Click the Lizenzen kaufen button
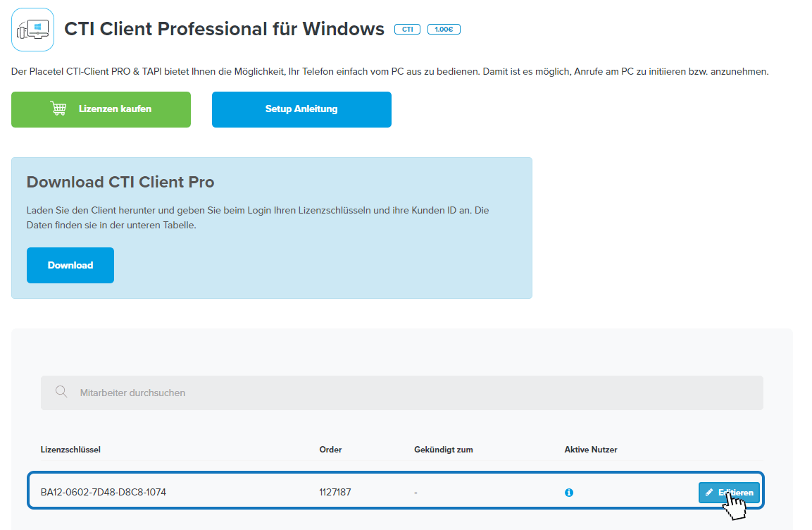 (101, 109)
